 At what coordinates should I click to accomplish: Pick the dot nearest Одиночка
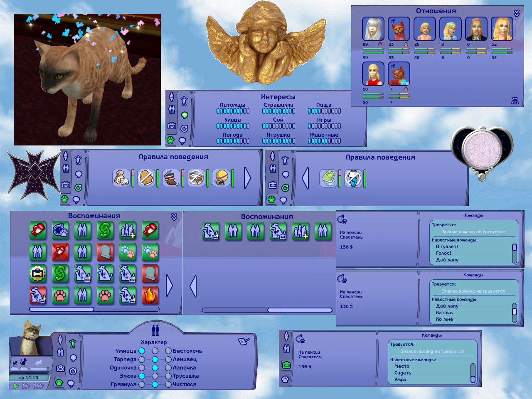(142, 367)
